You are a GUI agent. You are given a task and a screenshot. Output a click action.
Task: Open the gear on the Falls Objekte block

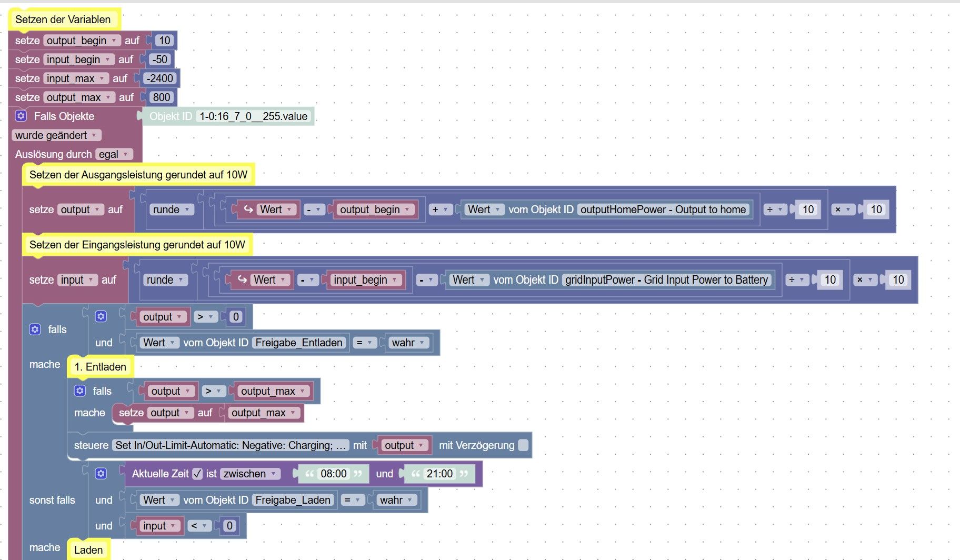pyautogui.click(x=21, y=116)
